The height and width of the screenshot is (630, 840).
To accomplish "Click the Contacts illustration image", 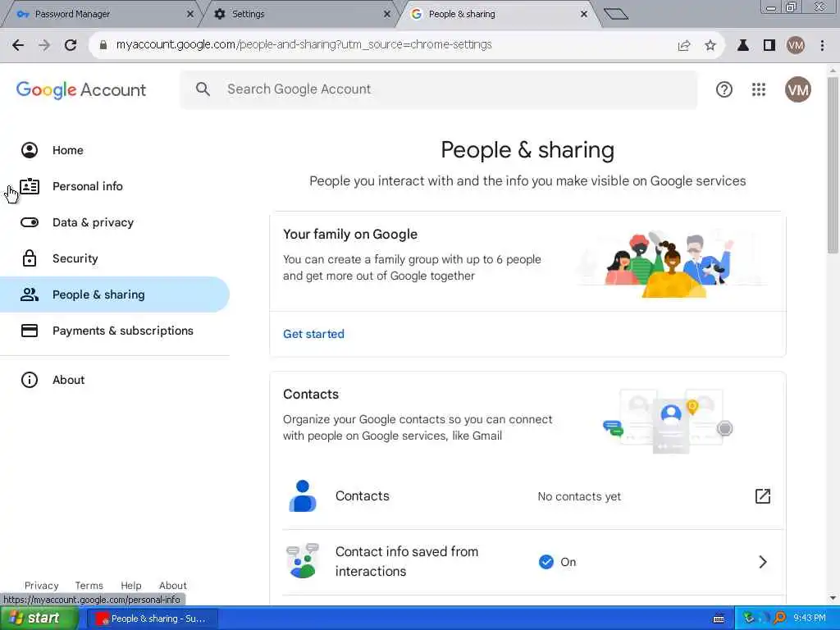I will pos(668,422).
